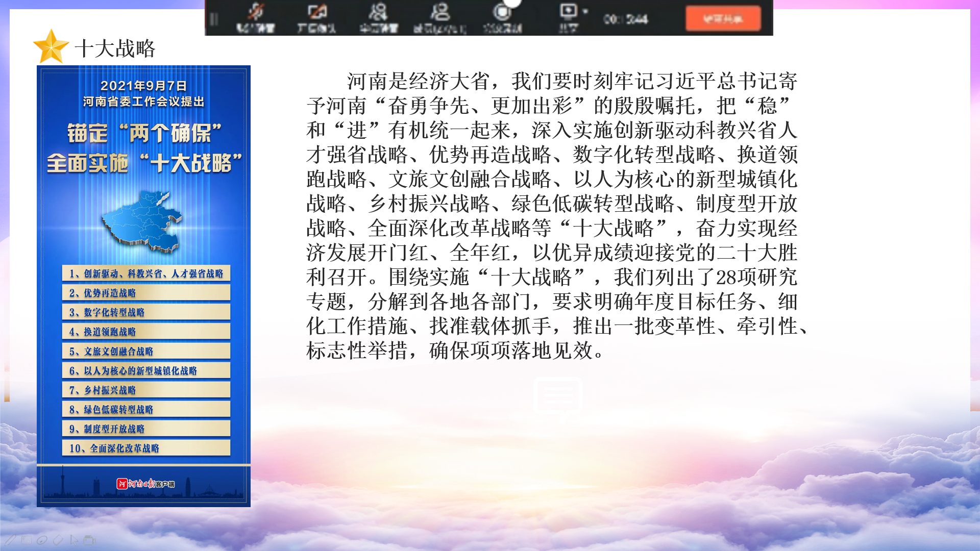Select the laser pointer tool
The image size is (980, 551).
pyautogui.click(x=42, y=540)
